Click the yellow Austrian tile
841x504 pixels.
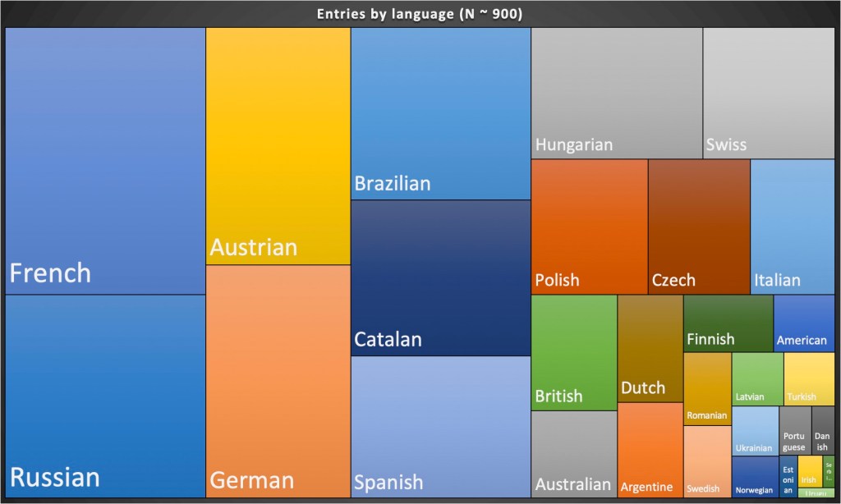pos(278,146)
